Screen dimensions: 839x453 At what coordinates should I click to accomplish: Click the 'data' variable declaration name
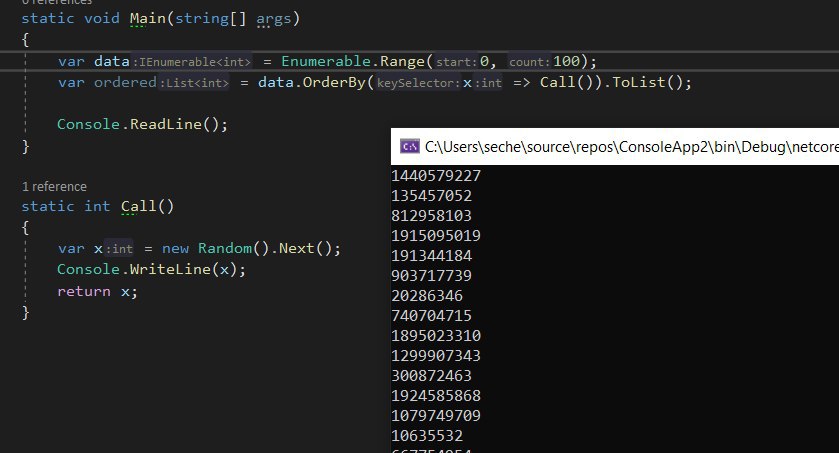pos(112,62)
